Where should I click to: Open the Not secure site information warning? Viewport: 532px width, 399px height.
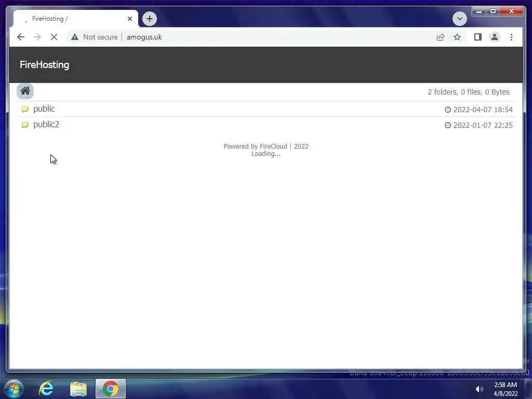pos(95,37)
